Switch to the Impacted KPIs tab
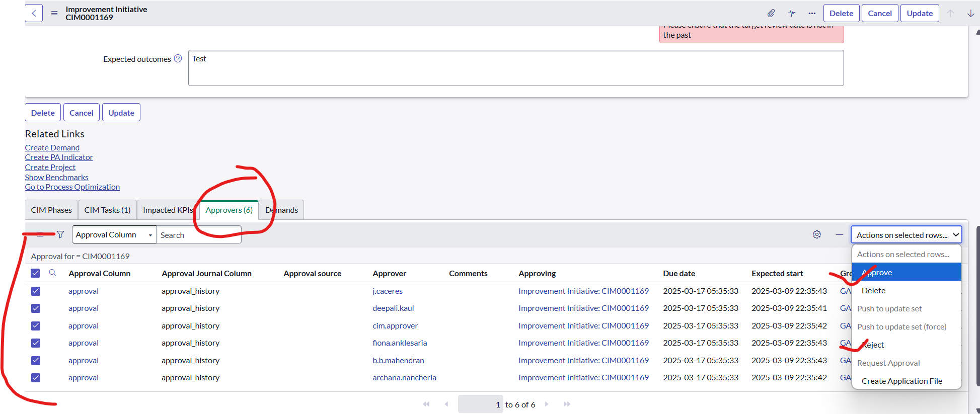 168,210
